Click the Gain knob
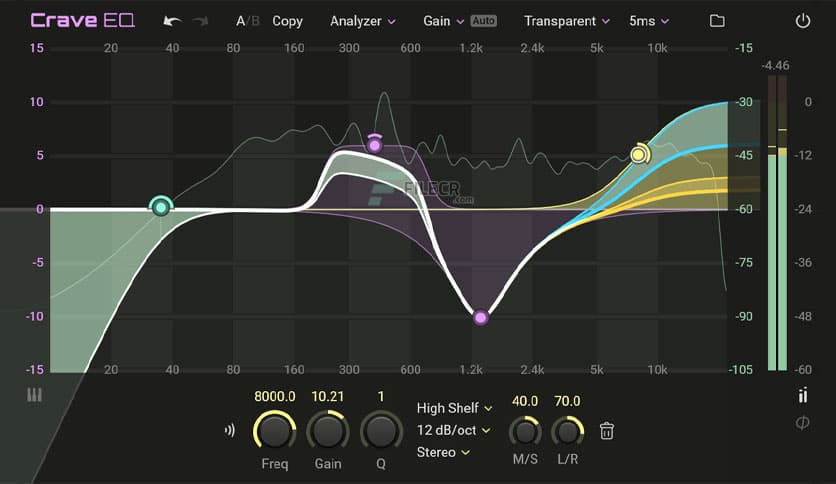The image size is (836, 484). click(327, 431)
